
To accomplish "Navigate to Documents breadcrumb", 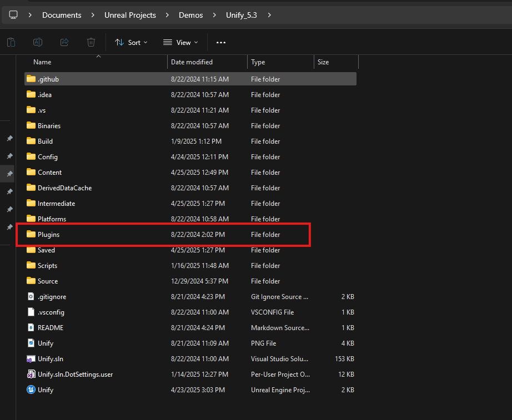I will (x=62, y=15).
